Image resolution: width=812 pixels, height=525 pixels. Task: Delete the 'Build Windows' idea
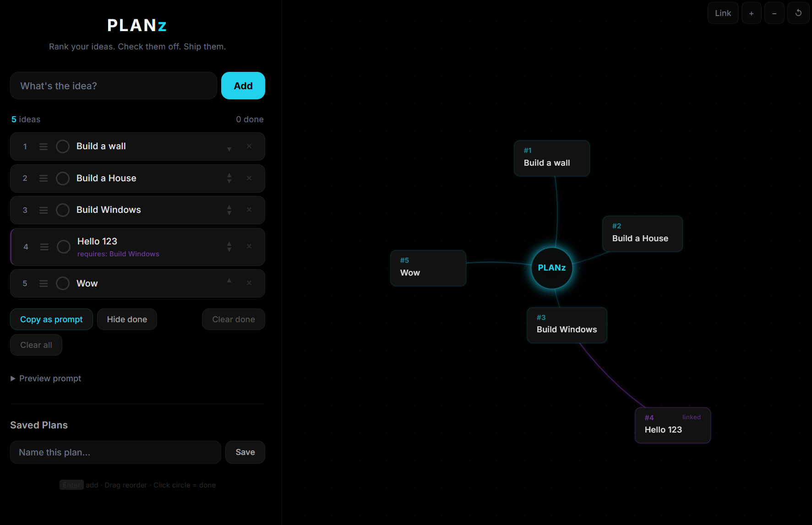[x=249, y=210]
